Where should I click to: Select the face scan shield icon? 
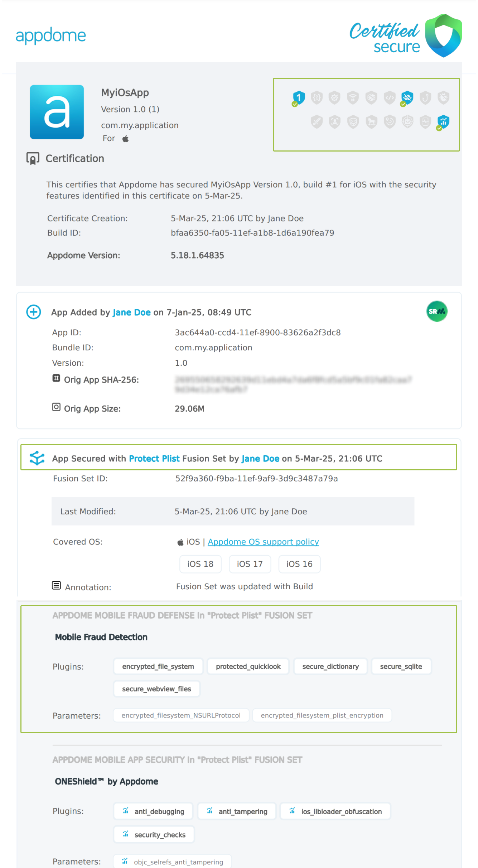click(335, 122)
